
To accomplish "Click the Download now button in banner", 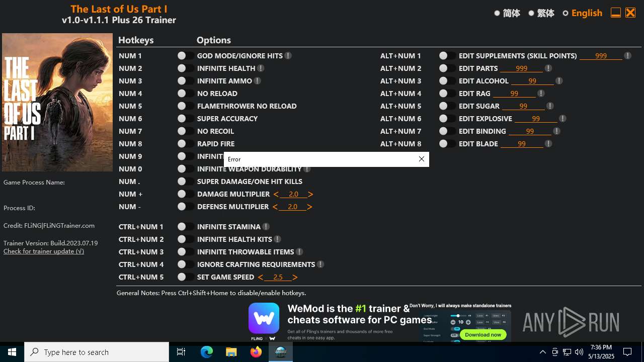I will [x=483, y=334].
